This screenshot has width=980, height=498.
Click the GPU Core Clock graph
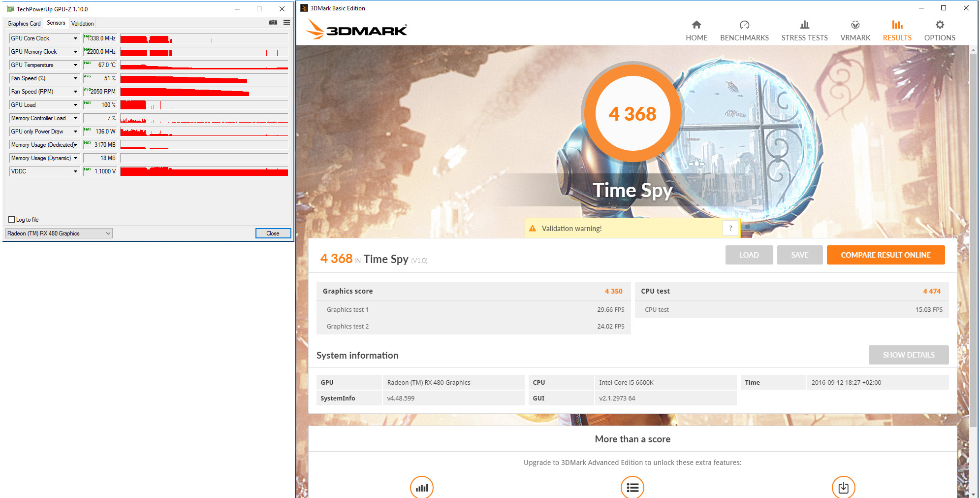(204, 38)
